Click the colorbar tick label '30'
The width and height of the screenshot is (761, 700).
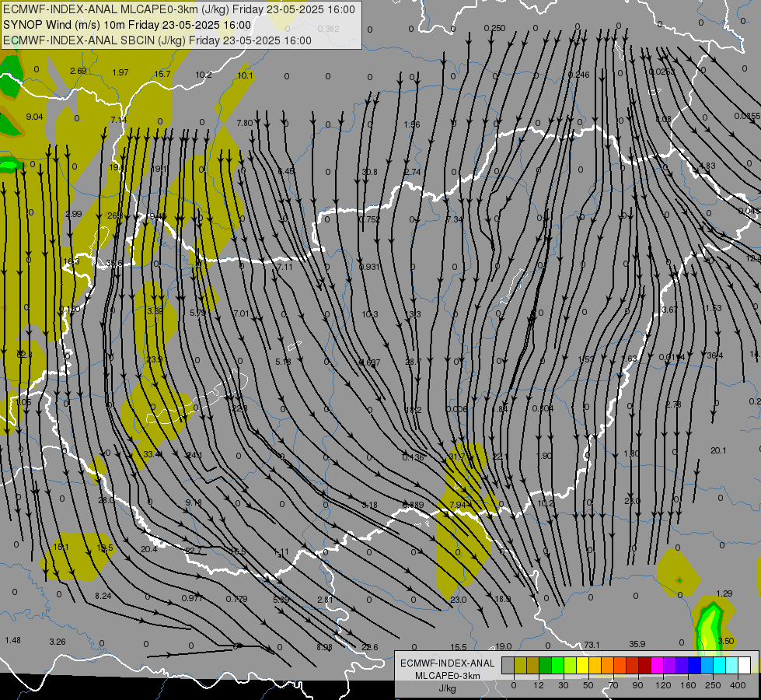click(x=564, y=685)
